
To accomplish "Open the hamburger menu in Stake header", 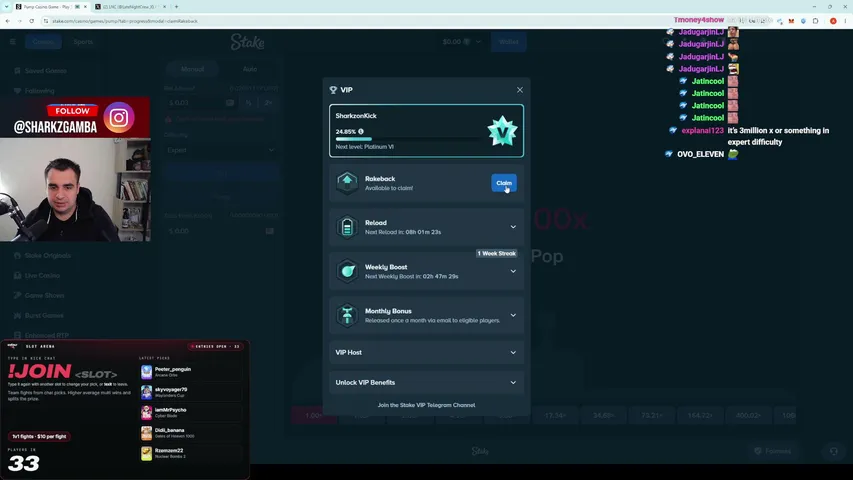I will click(13, 41).
